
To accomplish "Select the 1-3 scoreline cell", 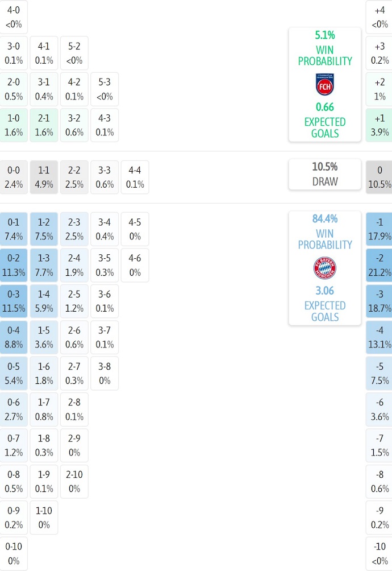I will coord(44,265).
